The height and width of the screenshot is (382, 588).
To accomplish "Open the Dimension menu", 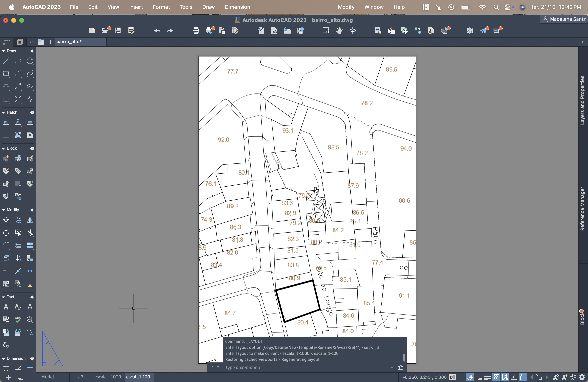I will point(237,7).
